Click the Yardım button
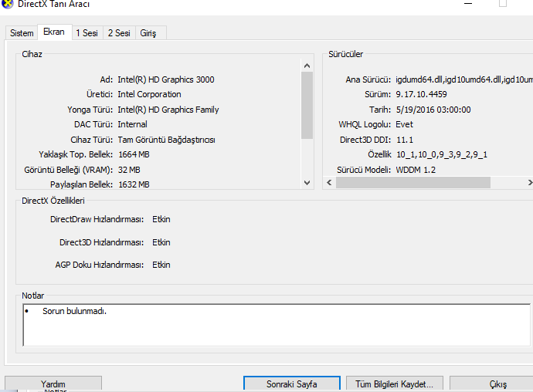This screenshot has height=392, width=533. click(x=53, y=384)
